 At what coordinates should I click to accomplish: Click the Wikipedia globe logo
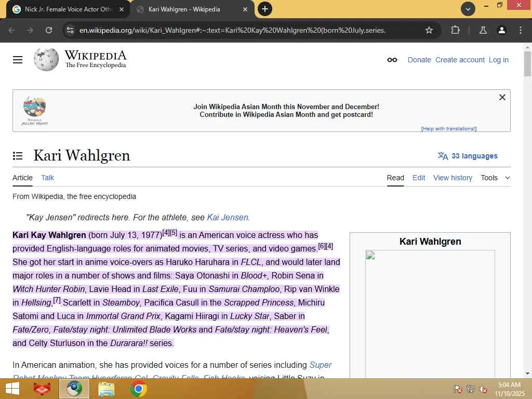coord(46,59)
